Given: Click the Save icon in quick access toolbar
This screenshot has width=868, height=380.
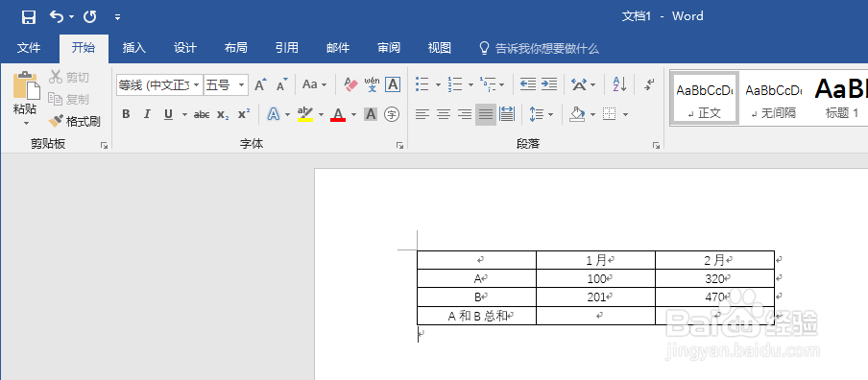Looking at the screenshot, I should [x=28, y=17].
